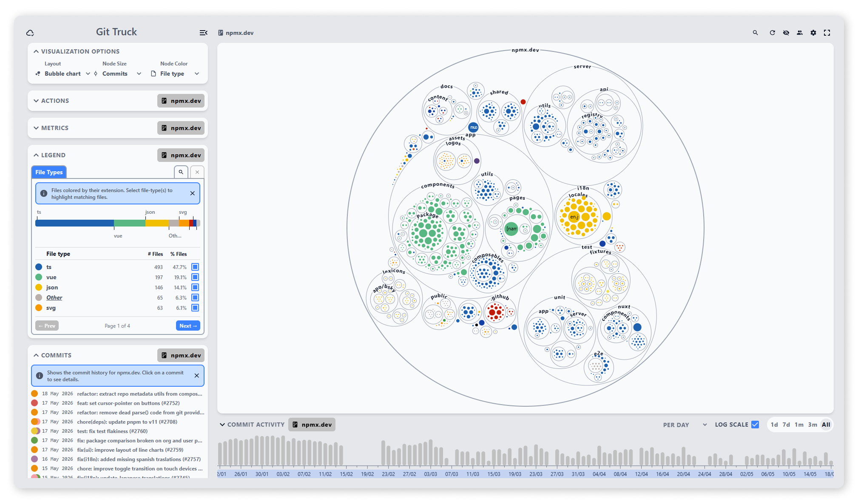Dismiss the file extension info banner
This screenshot has width=858, height=504.
tap(192, 193)
